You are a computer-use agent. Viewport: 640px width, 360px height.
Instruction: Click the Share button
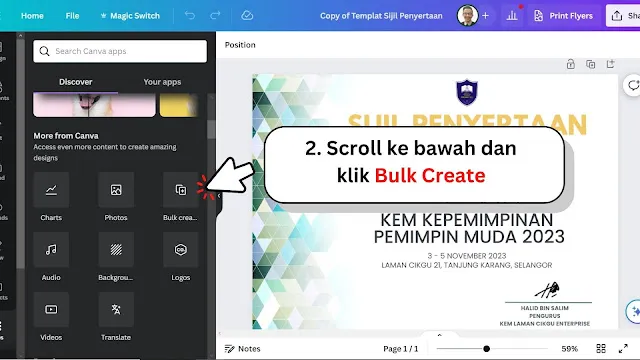click(623, 16)
